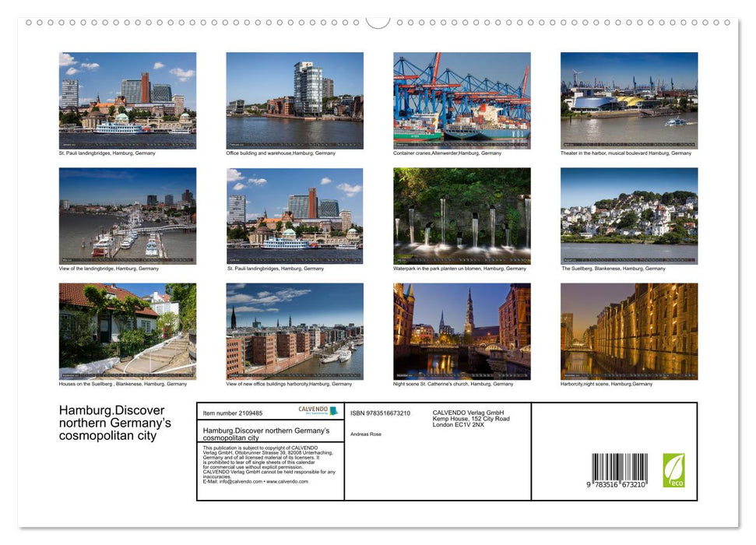
Task: Click the Night scene St. Catherine's church image
Action: click(461, 331)
